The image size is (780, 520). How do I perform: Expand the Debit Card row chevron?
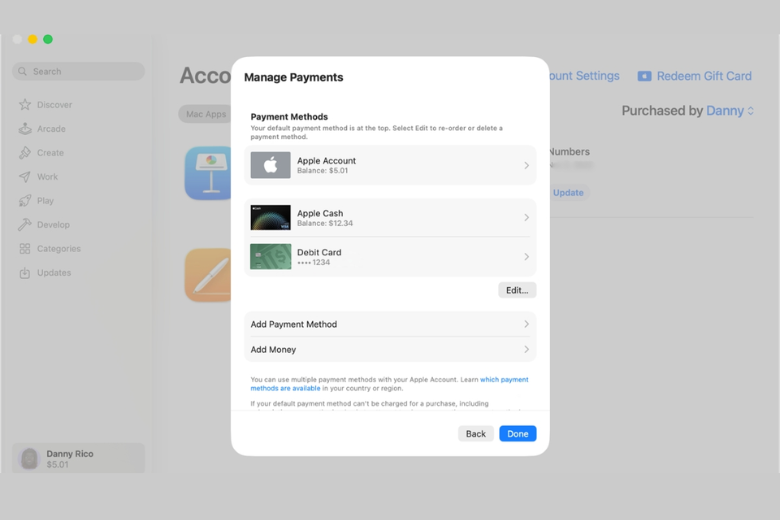526,257
